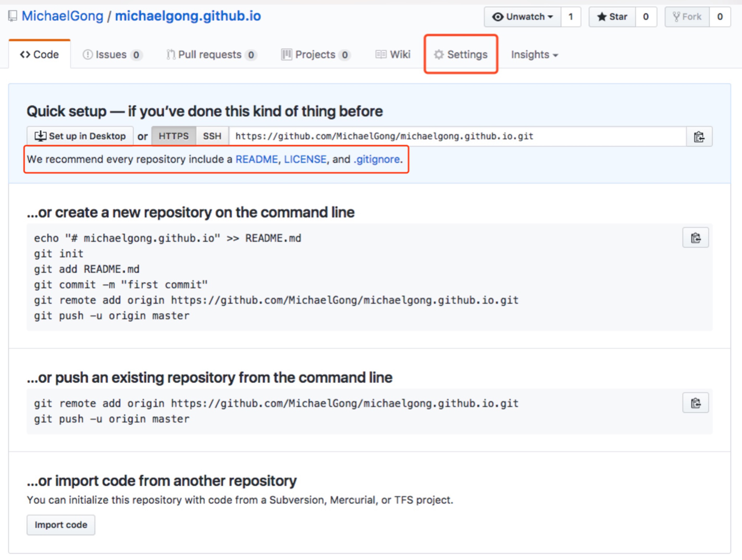Viewport: 742px width, 560px height.
Task: Click the watchers count 1
Action: click(571, 17)
